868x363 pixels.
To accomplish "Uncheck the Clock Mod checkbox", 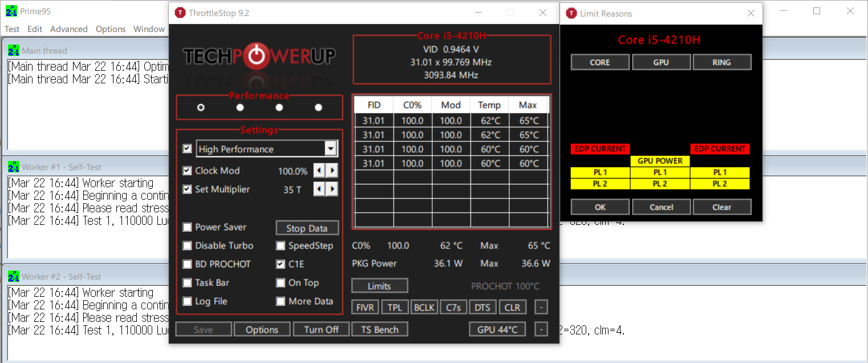I will [187, 171].
